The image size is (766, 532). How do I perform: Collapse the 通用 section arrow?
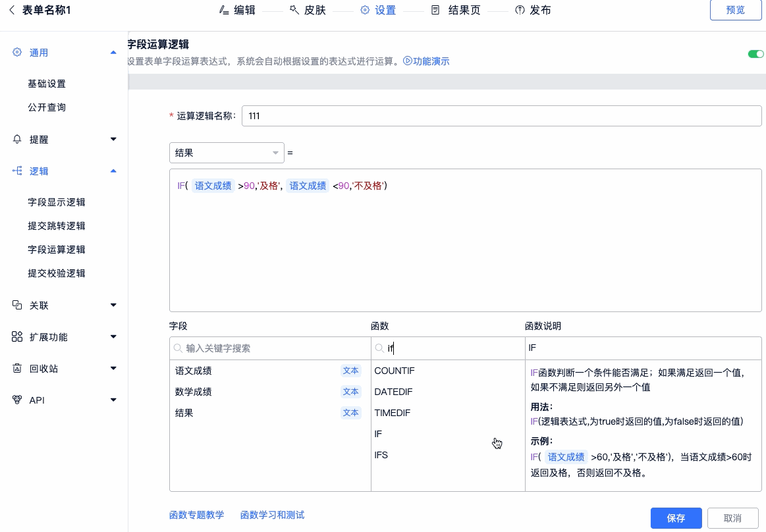(x=113, y=53)
